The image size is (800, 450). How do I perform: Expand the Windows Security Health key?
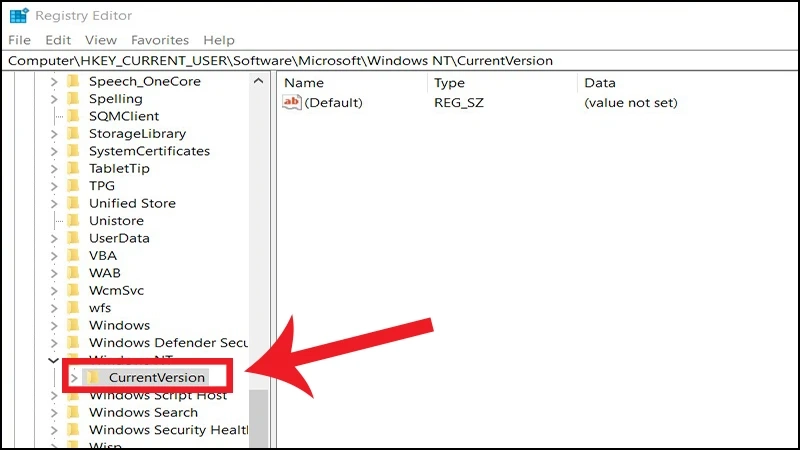click(54, 430)
